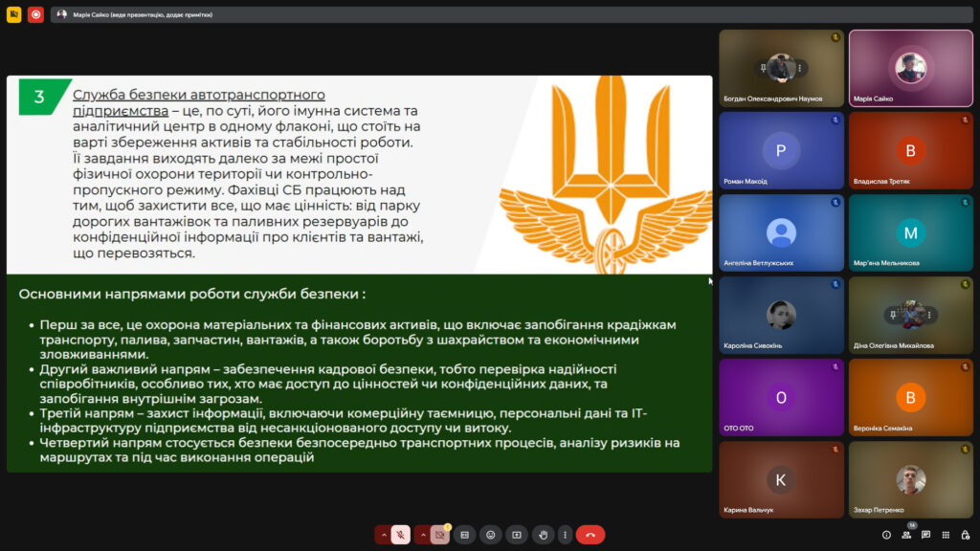This screenshot has height=551, width=980.
Task: Click the participant count badge
Action: [912, 525]
